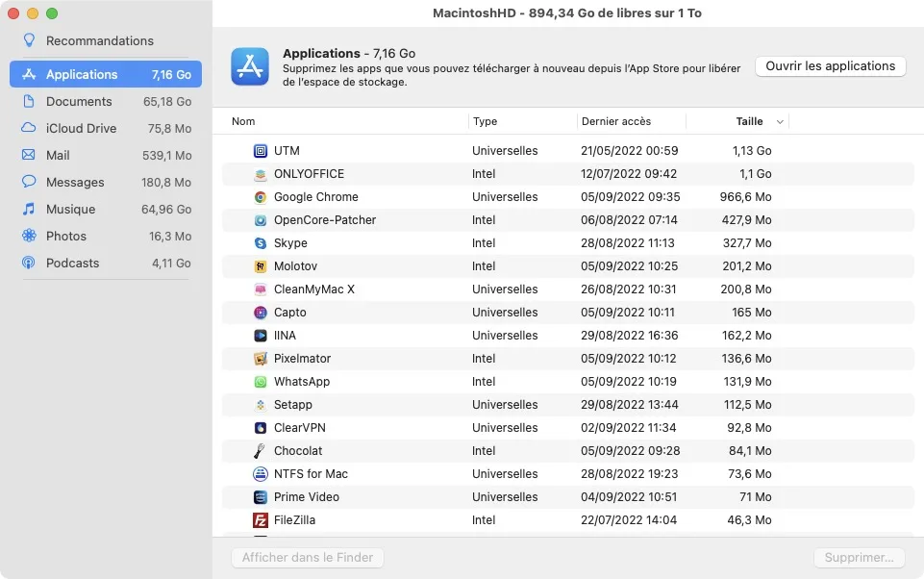Sort by the Taille column header

pos(750,121)
